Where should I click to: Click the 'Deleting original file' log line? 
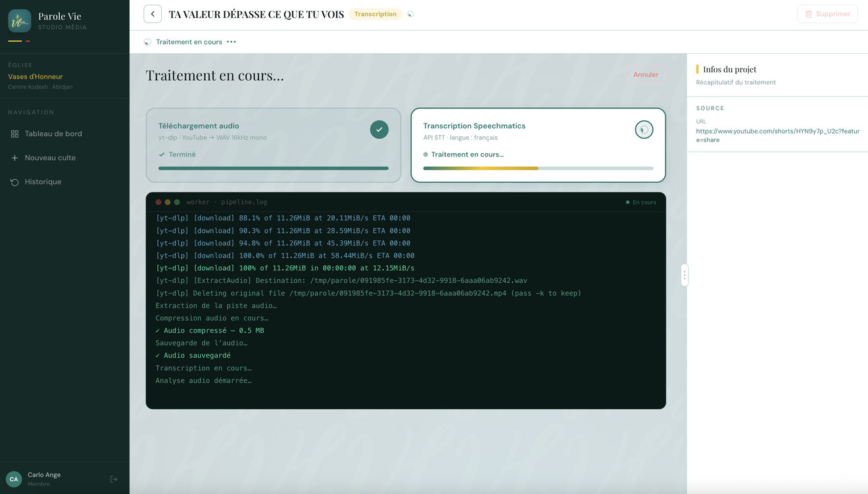pyautogui.click(x=368, y=293)
